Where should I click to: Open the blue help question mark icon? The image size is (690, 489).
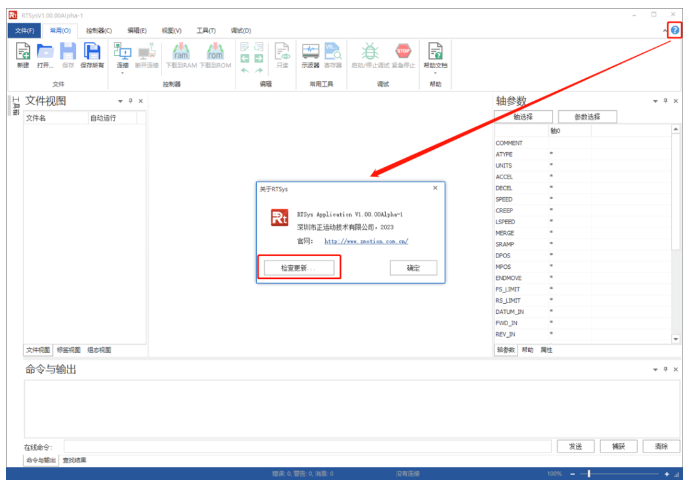coord(676,31)
